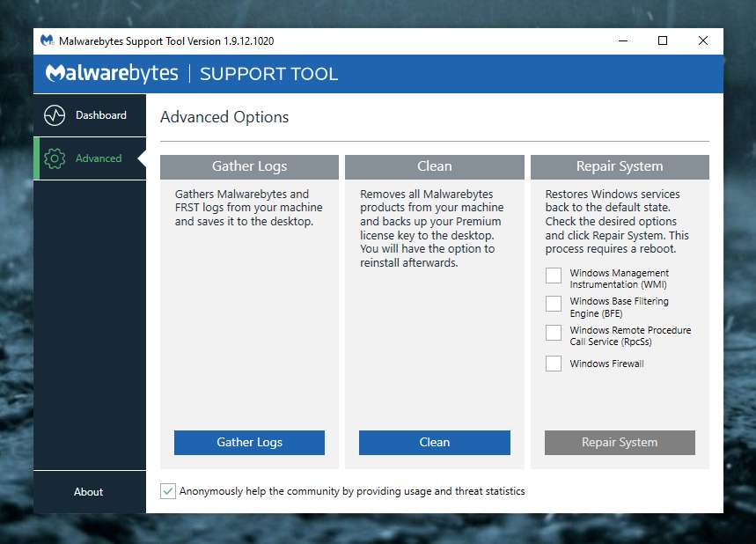This screenshot has height=544, width=756.
Task: Check Windows Remote Procedure Call Service box
Action: click(x=554, y=333)
